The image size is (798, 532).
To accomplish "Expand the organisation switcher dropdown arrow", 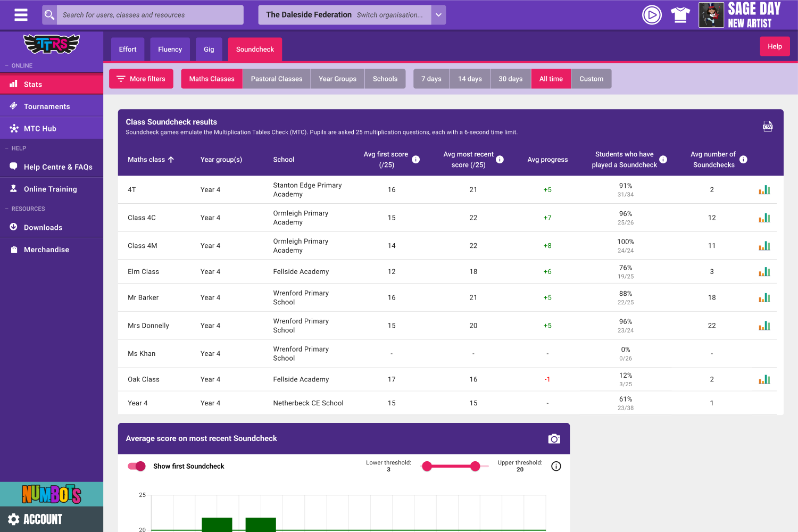I will point(438,15).
